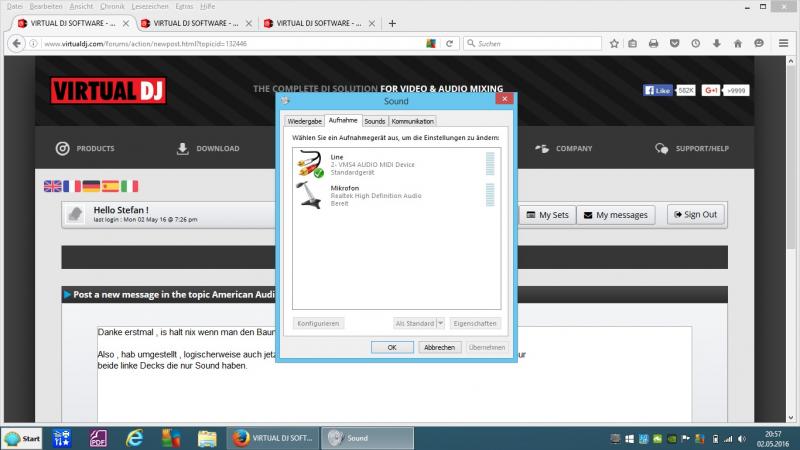Click the Abbrechen button
The height and width of the screenshot is (450, 800).
(439, 347)
